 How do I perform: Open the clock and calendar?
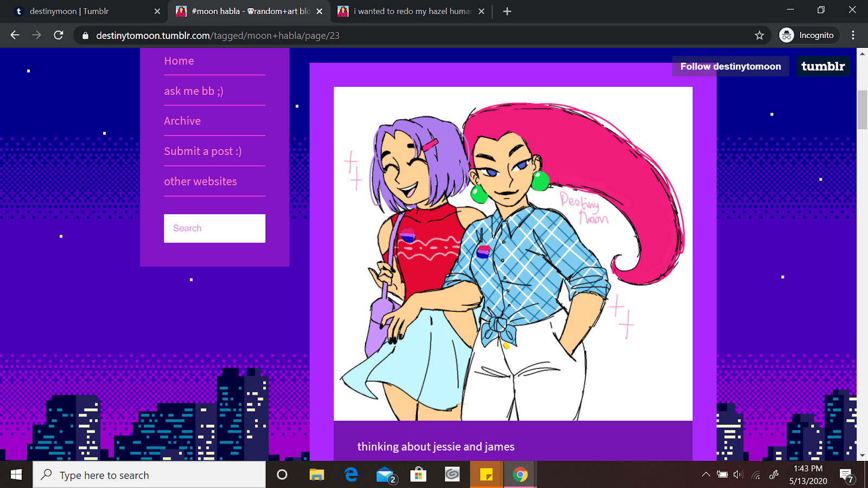tap(808, 474)
